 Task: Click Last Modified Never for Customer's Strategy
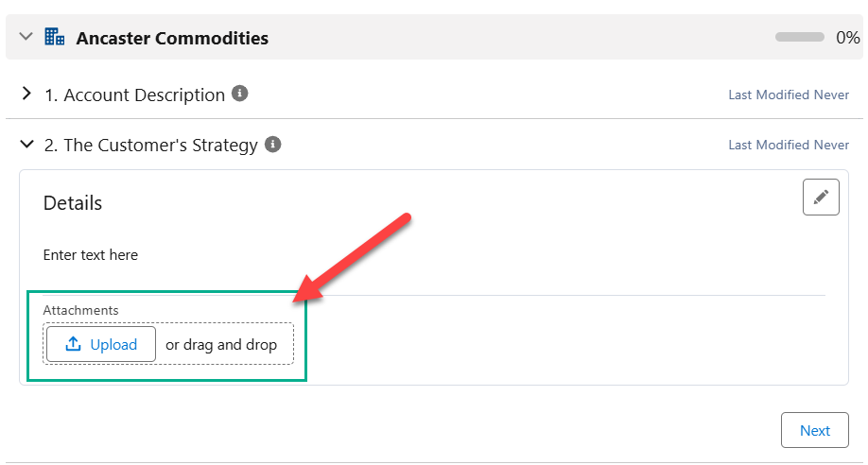pyautogui.click(x=789, y=146)
